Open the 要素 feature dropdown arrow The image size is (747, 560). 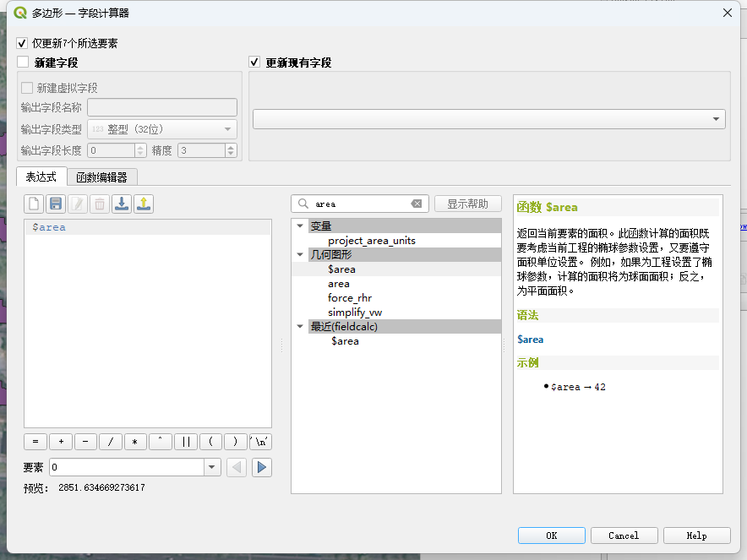tap(211, 467)
